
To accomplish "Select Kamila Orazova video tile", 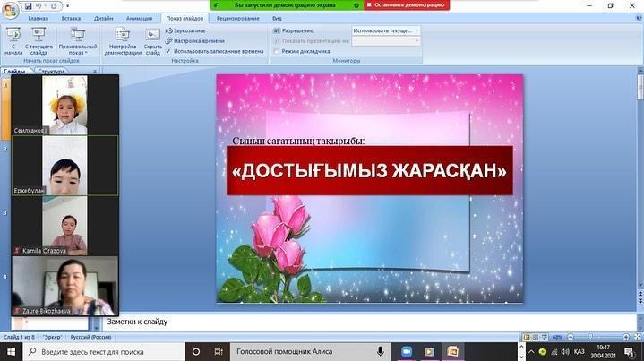I will pyautogui.click(x=64, y=226).
